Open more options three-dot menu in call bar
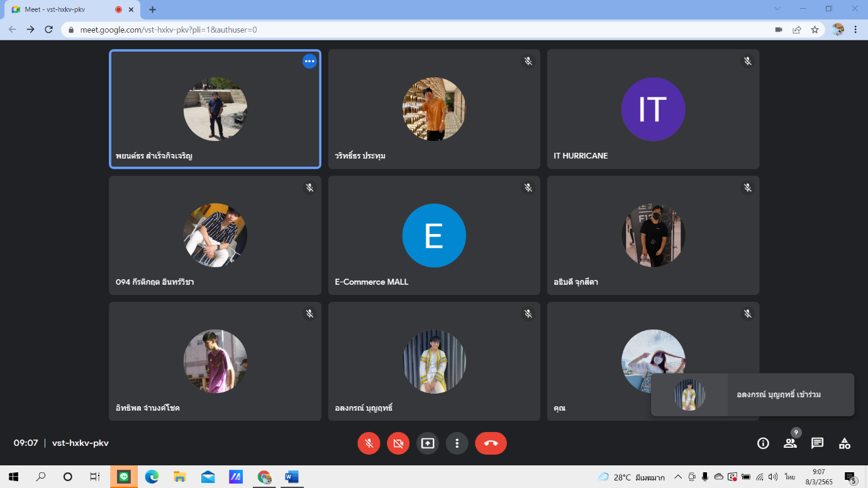The image size is (868, 488). point(457,443)
